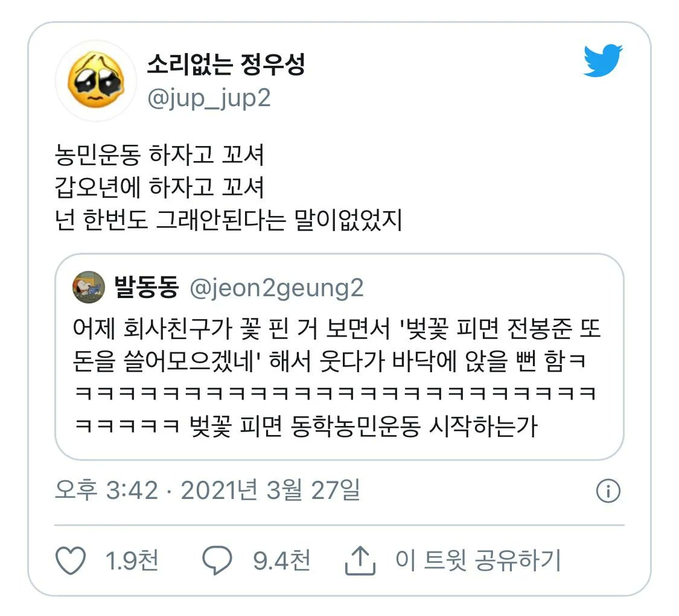The width and height of the screenshot is (679, 616).
Task: Like the tweet with the heart icon
Action: point(71,560)
